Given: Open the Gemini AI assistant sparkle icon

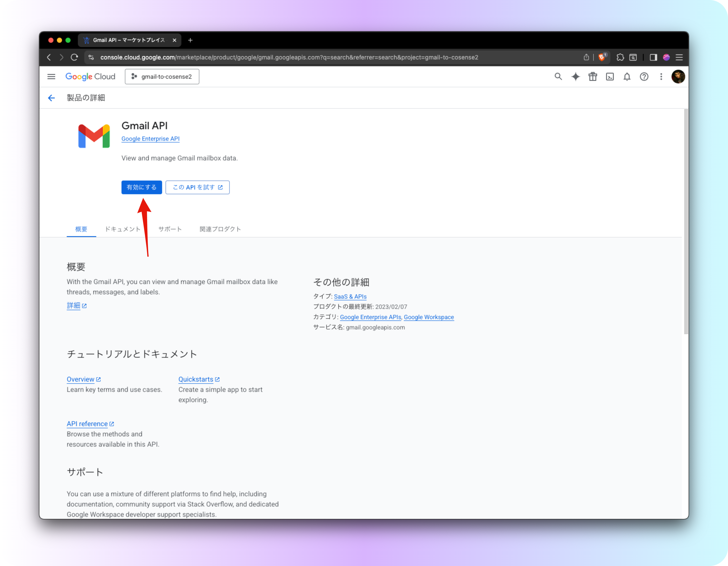Looking at the screenshot, I should tap(575, 77).
